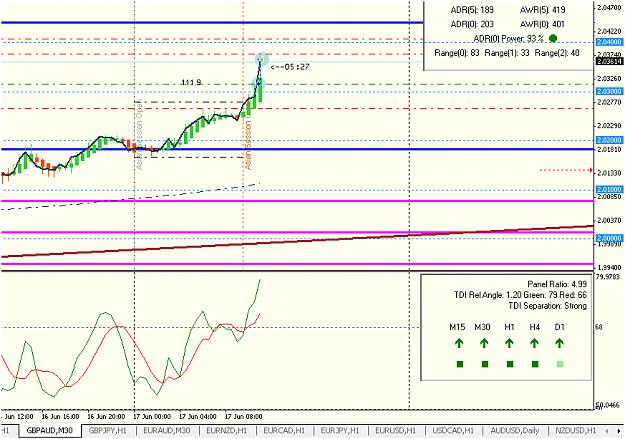Image resolution: width=625 pixels, height=439 pixels.
Task: Click the candle countdown <--05:27 label
Action: pos(290,67)
